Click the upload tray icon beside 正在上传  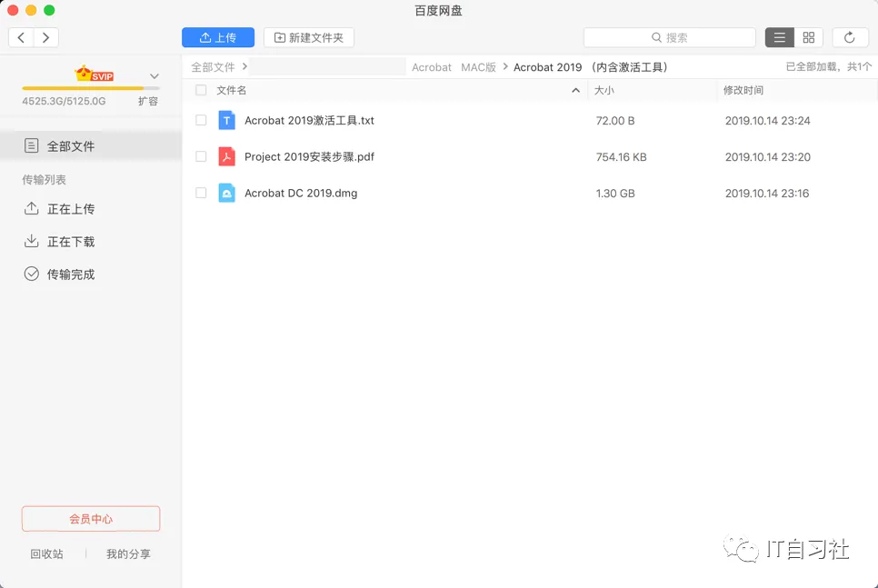31,208
